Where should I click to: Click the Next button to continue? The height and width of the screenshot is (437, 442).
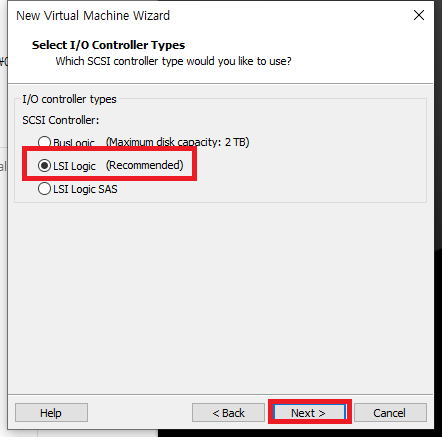point(309,413)
